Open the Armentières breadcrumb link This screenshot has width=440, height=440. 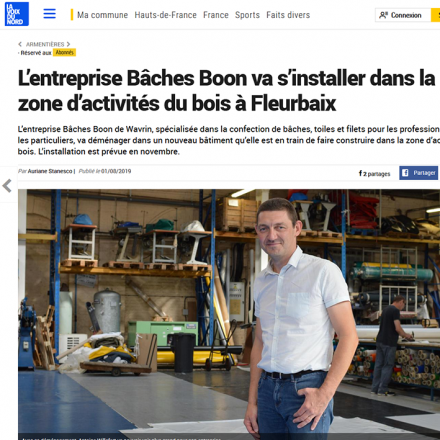click(x=45, y=44)
